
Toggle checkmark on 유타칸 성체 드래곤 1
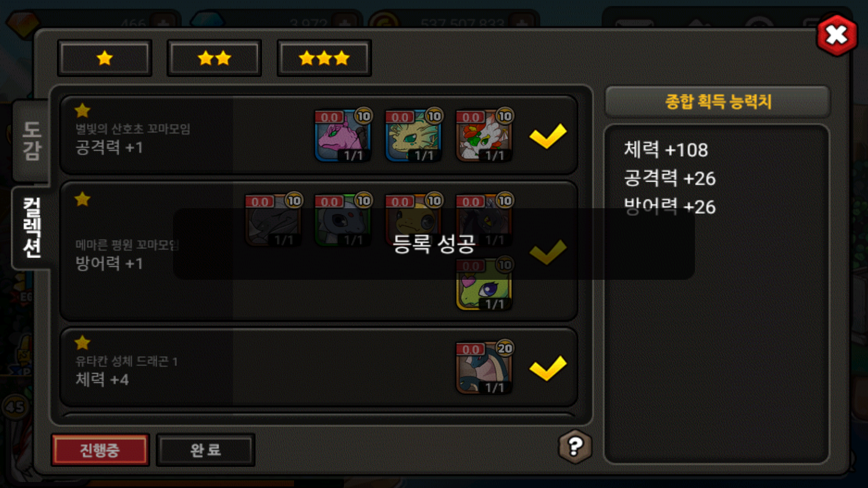point(548,368)
